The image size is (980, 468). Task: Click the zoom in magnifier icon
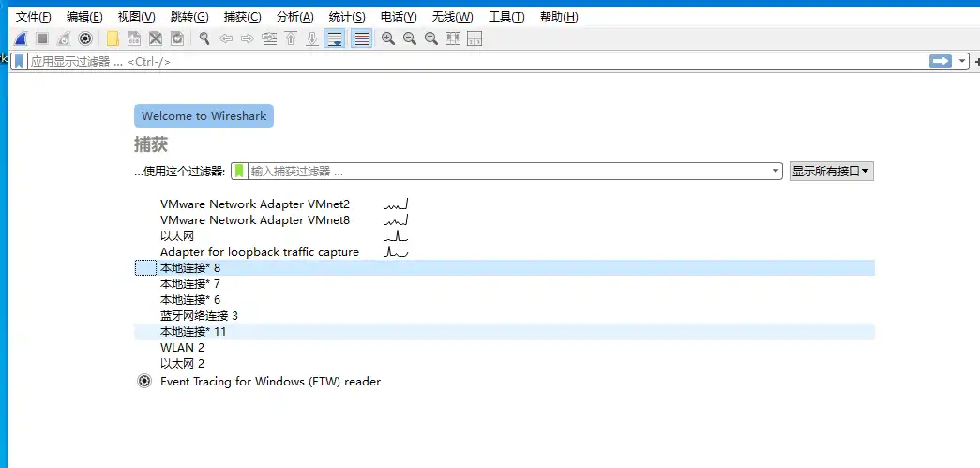[x=388, y=38]
